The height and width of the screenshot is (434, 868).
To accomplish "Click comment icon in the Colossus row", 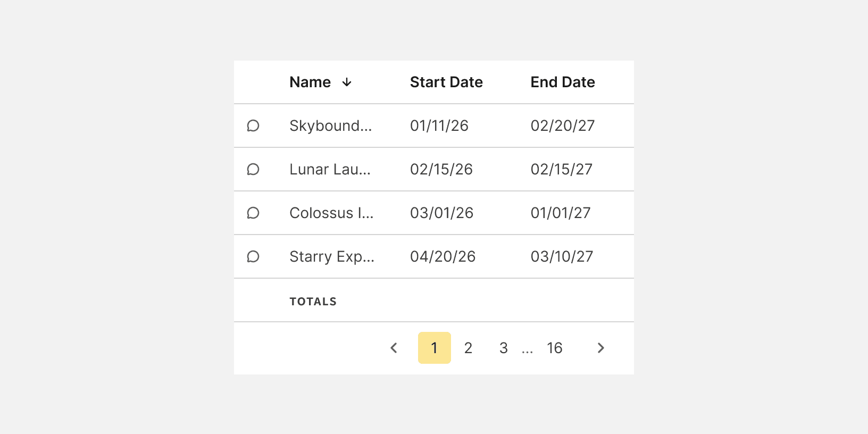I will (253, 213).
